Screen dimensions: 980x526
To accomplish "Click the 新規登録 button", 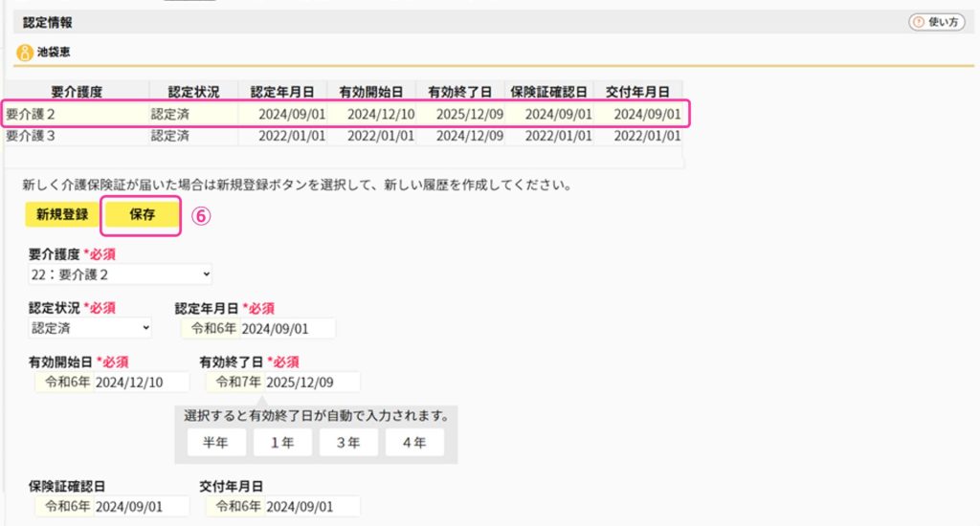I will click(x=62, y=214).
